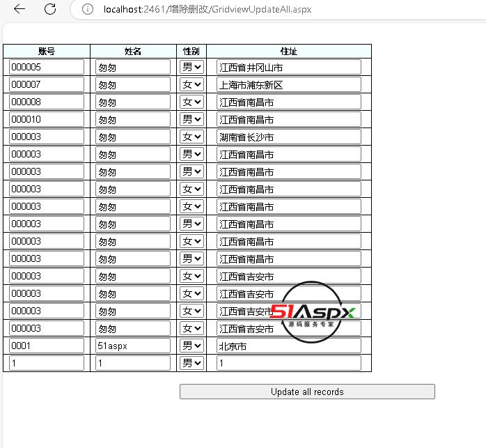Click the 姓名 column header
Screen dimensions: 486x448
point(133,51)
